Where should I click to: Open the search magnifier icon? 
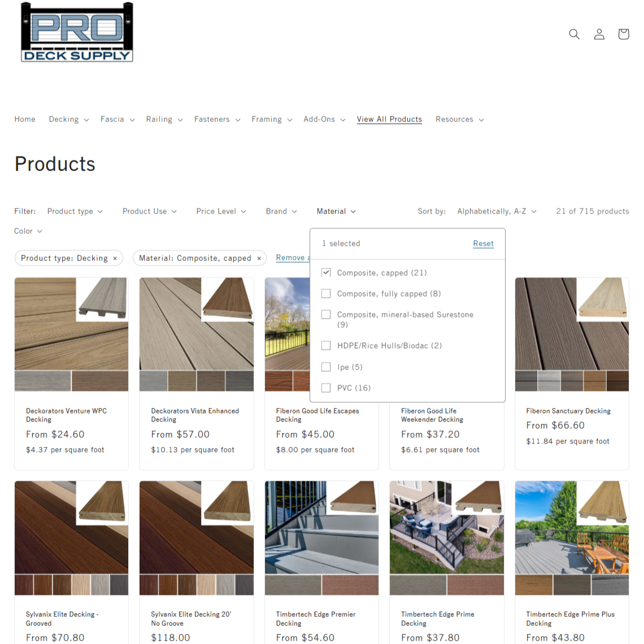coord(574,34)
